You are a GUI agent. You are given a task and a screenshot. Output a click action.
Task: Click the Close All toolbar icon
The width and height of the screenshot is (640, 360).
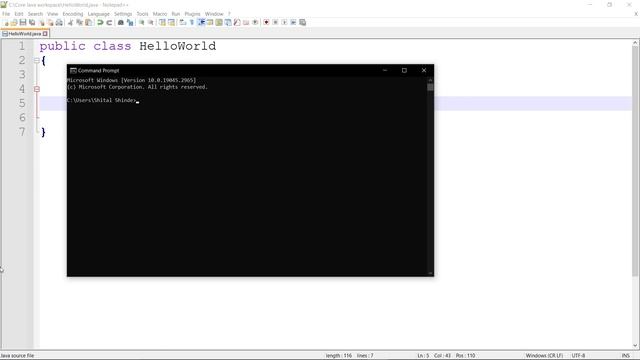pos(50,22)
